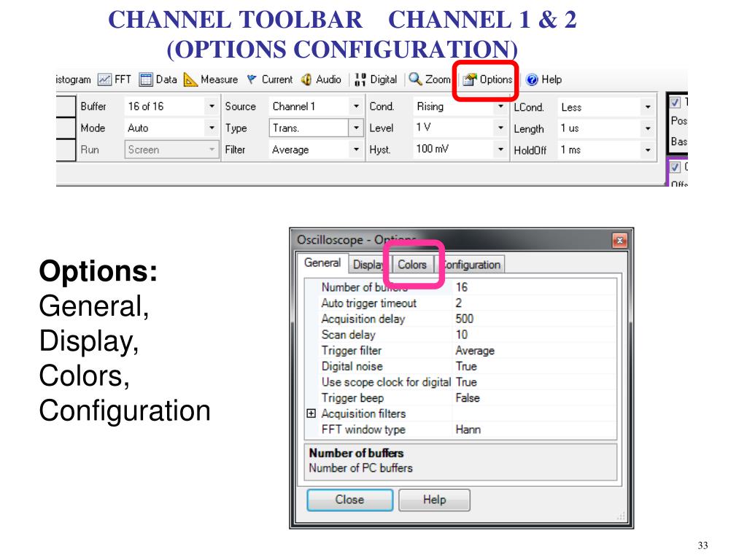
Task: Open the Help question-mark icon
Action: click(532, 79)
